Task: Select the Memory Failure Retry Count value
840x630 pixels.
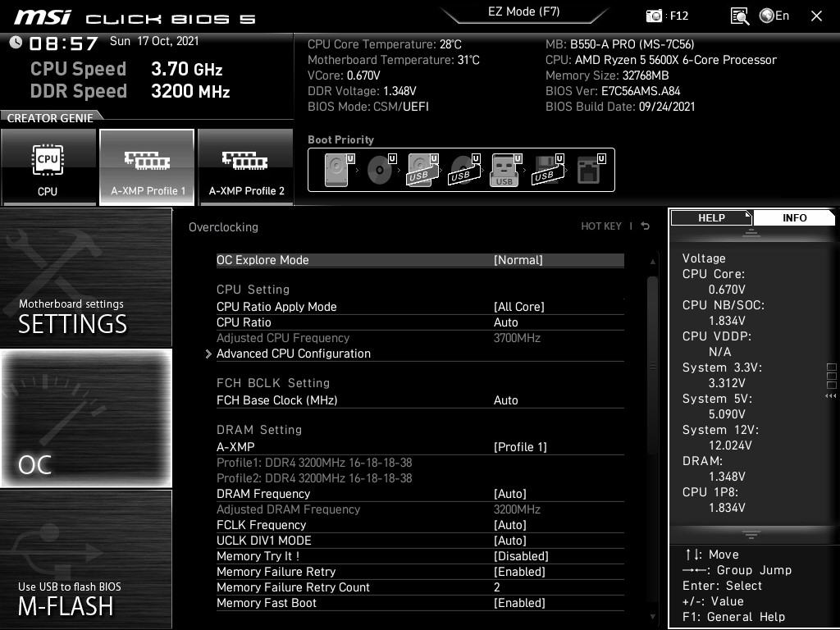Action: pyautogui.click(x=420, y=587)
